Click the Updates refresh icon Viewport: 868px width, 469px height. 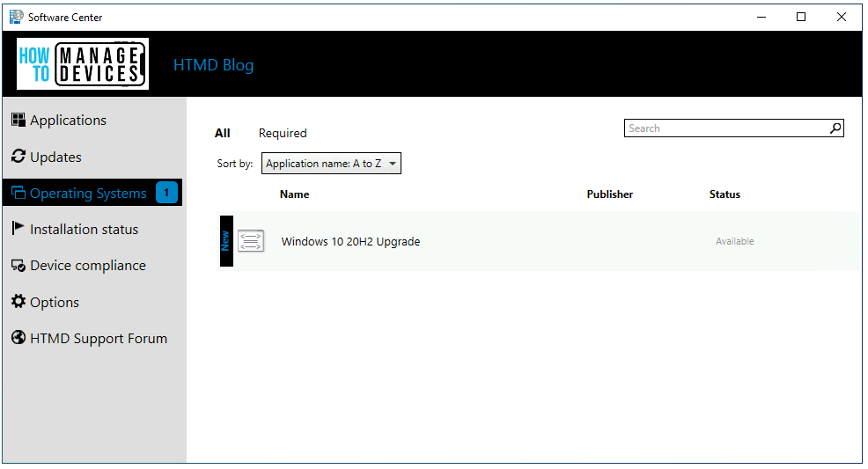tap(18, 157)
